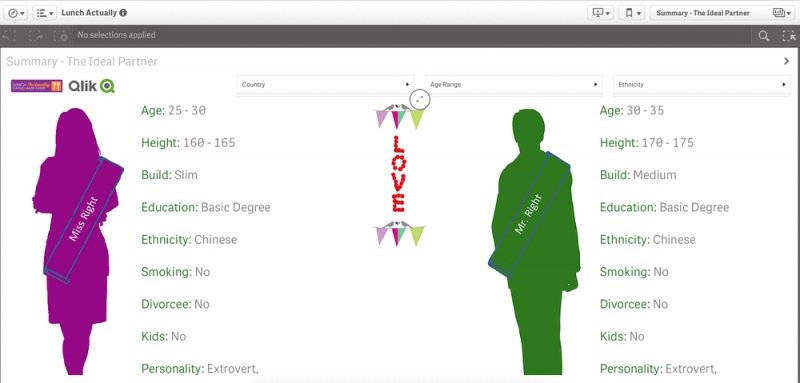The image size is (800, 383).
Task: Open the sheet selector icon
Action: coord(781,13)
